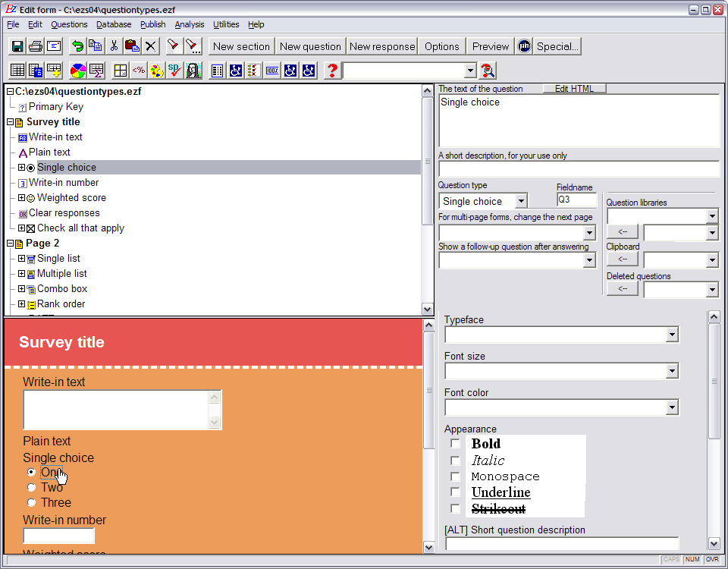The width and height of the screenshot is (728, 569).
Task: Click the first flashlight find icon
Action: (x=174, y=46)
